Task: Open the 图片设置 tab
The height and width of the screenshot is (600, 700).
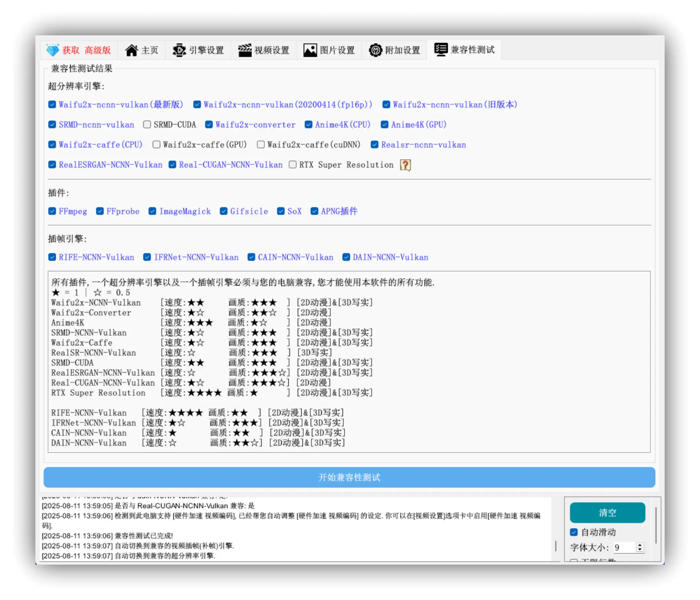Action: click(x=329, y=50)
